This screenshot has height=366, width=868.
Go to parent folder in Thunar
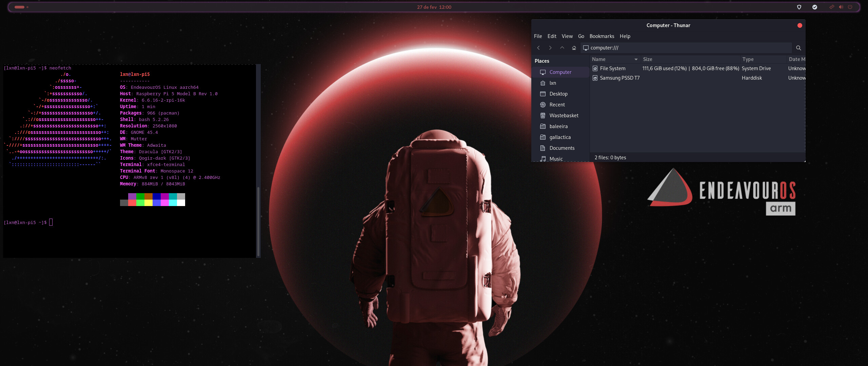click(562, 48)
